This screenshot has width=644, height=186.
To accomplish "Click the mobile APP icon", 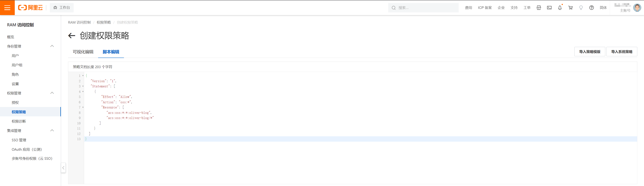I will point(539,8).
